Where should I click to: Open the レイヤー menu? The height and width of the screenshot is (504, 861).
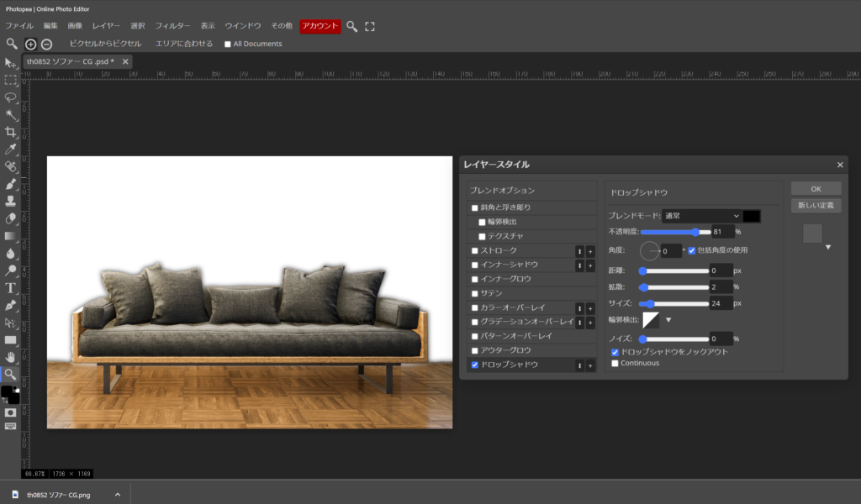click(x=106, y=26)
